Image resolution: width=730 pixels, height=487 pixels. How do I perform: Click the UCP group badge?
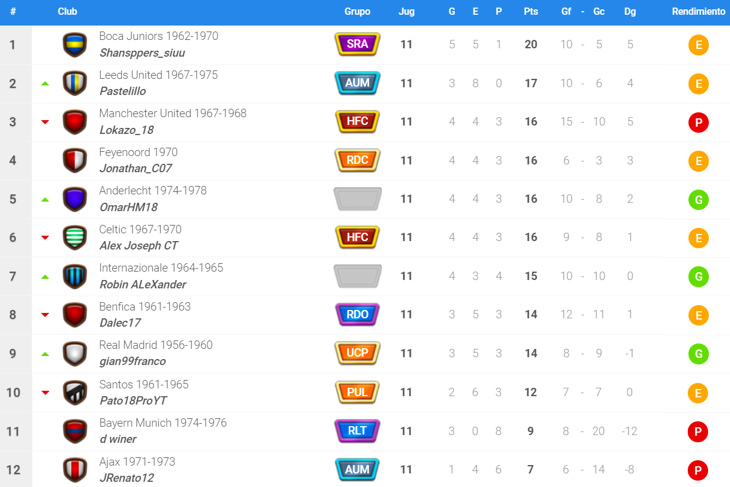tap(357, 354)
